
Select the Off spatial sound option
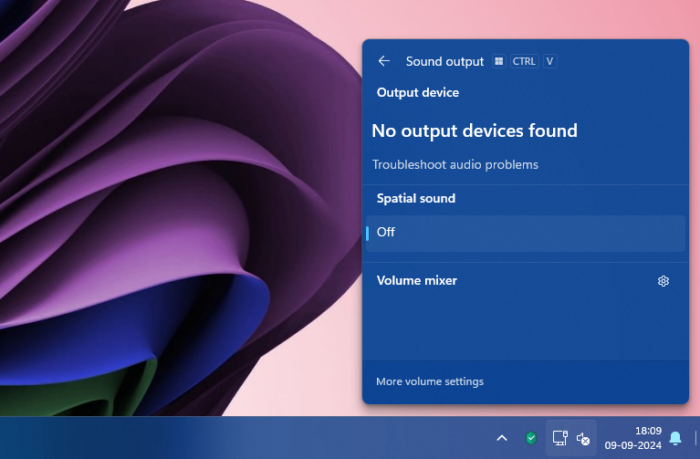525,233
